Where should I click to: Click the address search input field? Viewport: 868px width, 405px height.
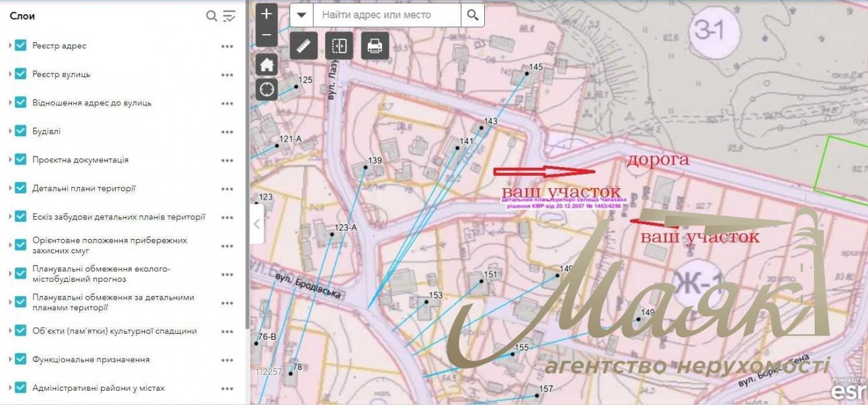(x=387, y=15)
